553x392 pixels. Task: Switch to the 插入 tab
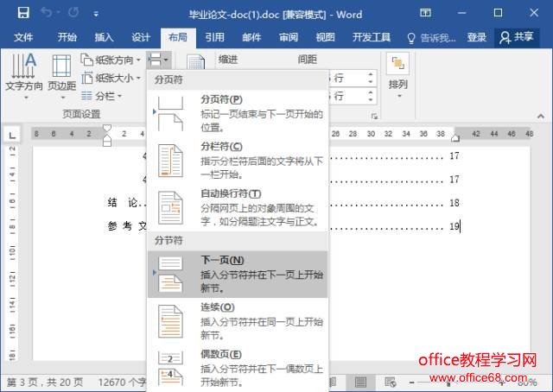coord(104,37)
